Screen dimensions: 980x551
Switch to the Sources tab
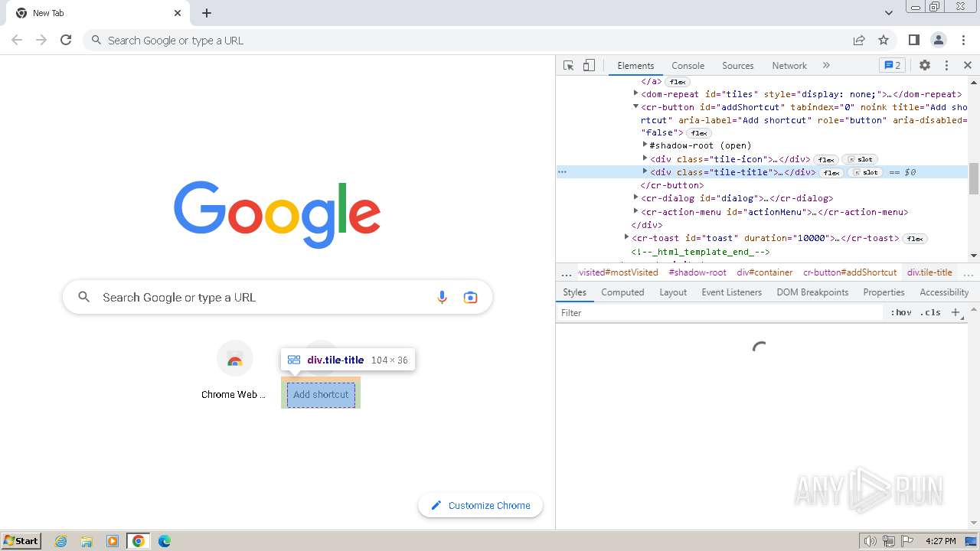click(x=738, y=66)
